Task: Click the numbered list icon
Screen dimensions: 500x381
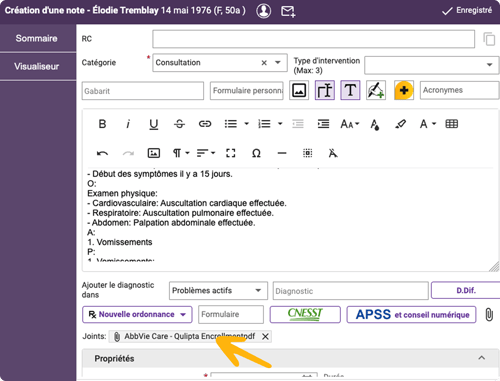Action: (x=264, y=124)
